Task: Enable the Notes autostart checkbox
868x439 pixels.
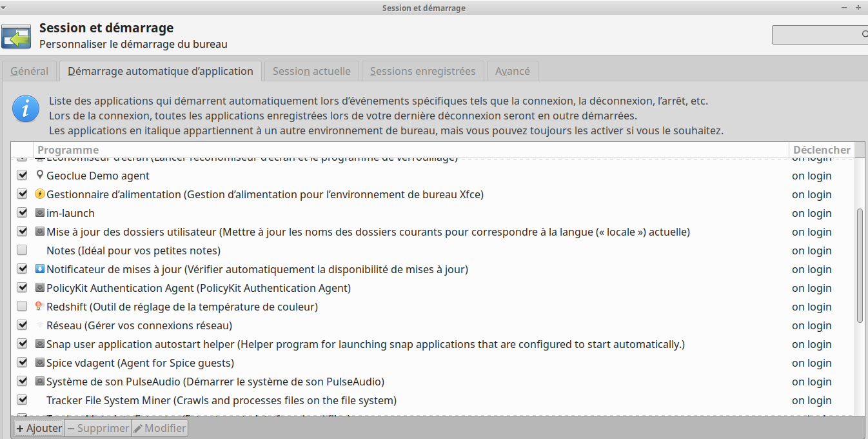Action: (x=22, y=250)
